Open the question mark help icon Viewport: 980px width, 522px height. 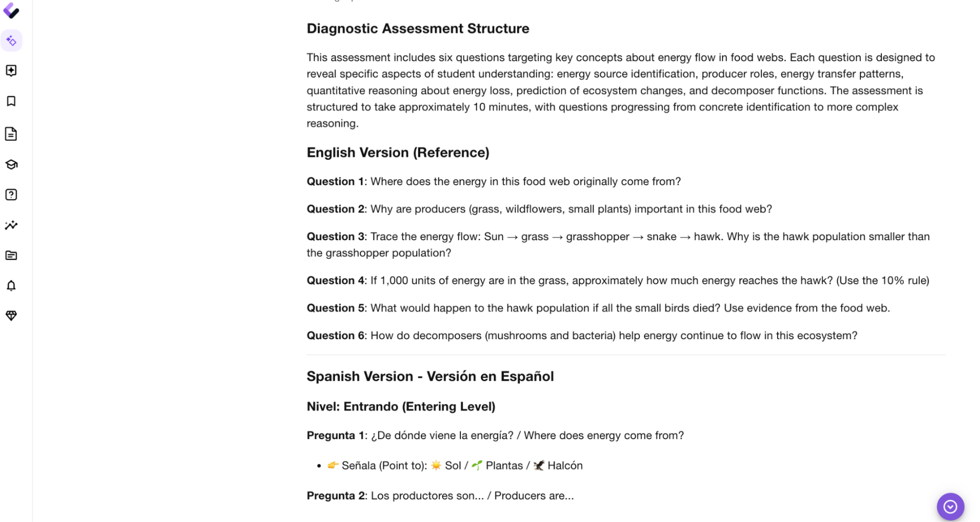pyautogui.click(x=11, y=195)
